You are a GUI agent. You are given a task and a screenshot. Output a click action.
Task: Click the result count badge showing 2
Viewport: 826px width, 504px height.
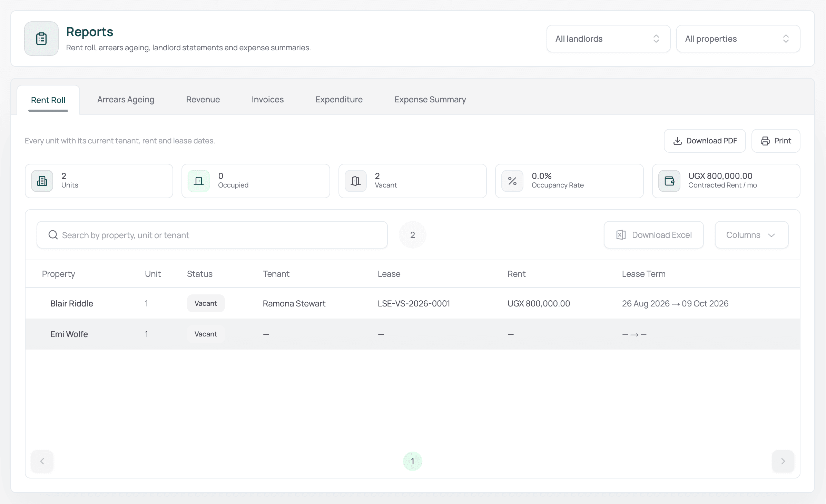[413, 235]
